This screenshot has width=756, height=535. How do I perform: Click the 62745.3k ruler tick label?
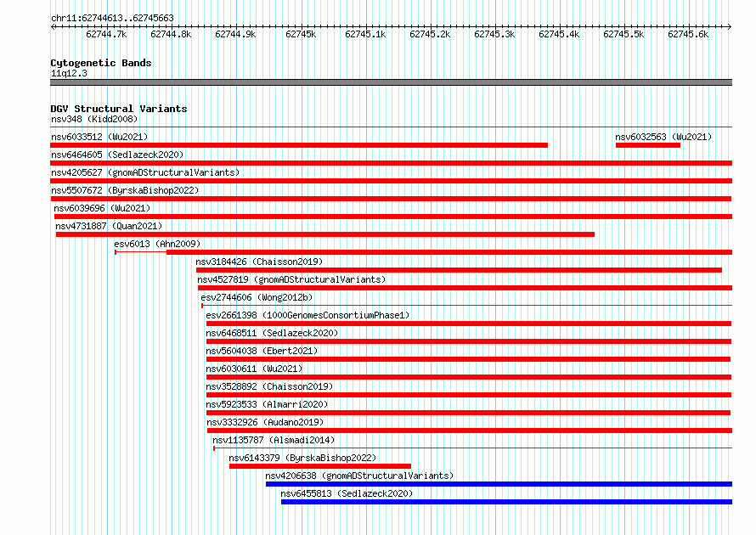click(x=494, y=34)
